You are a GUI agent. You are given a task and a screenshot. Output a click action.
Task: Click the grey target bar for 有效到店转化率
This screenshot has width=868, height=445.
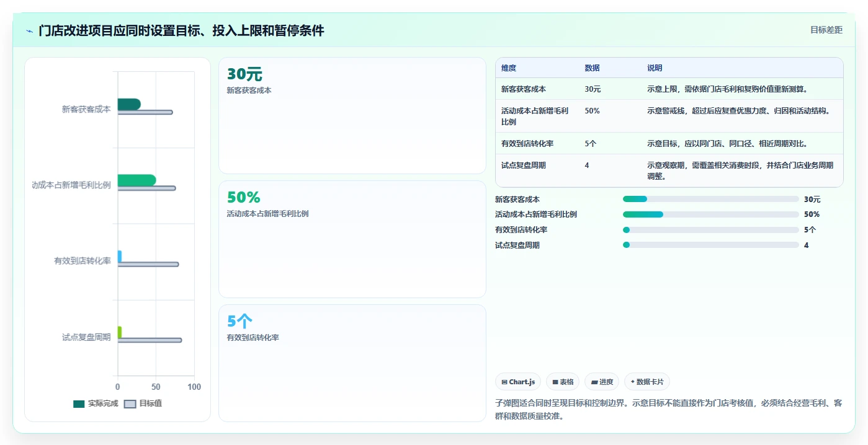click(148, 264)
